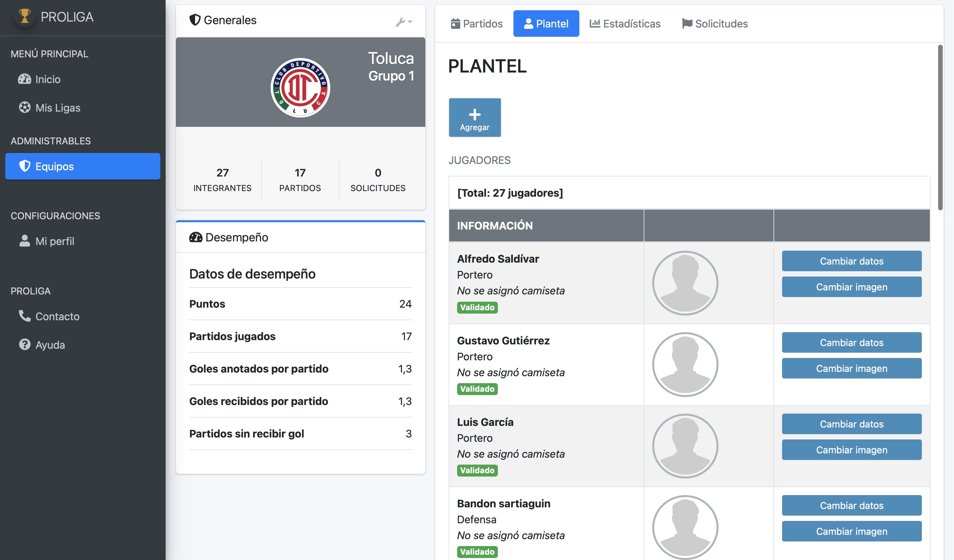Image resolution: width=954 pixels, height=560 pixels.
Task: Click the PROLIGA brand title
Action: [x=67, y=17]
